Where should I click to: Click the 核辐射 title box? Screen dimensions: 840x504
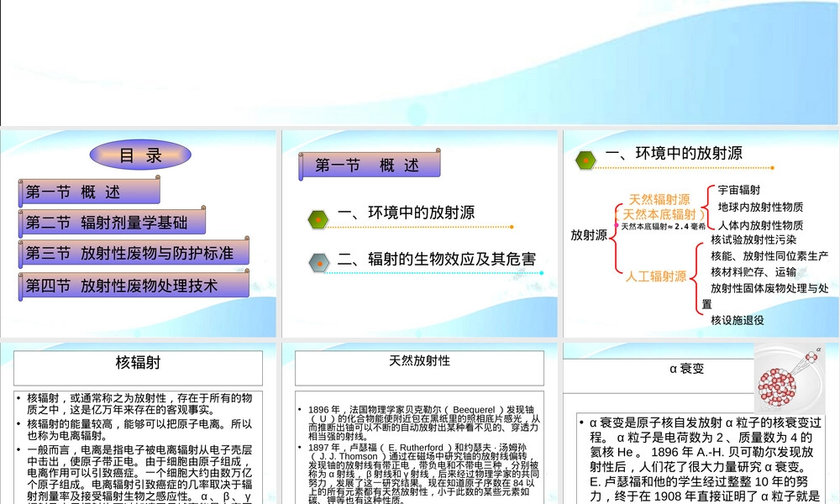pyautogui.click(x=139, y=368)
